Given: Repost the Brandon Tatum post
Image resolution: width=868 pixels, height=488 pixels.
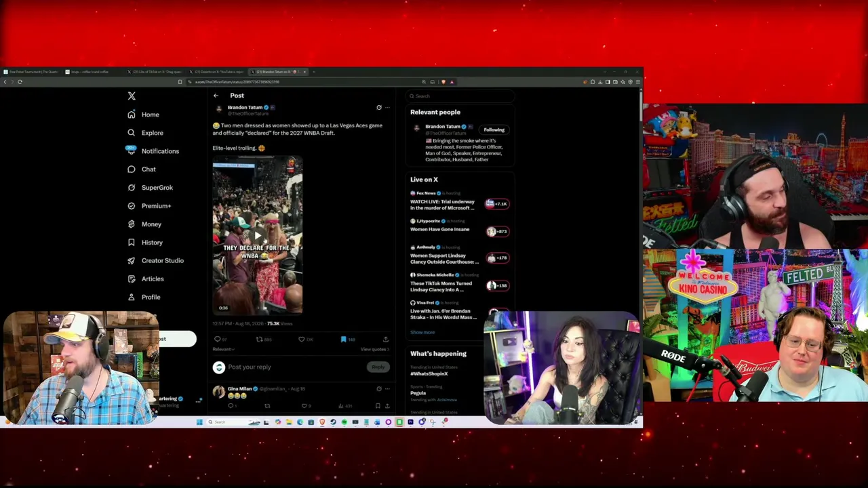Looking at the screenshot, I should click(259, 339).
